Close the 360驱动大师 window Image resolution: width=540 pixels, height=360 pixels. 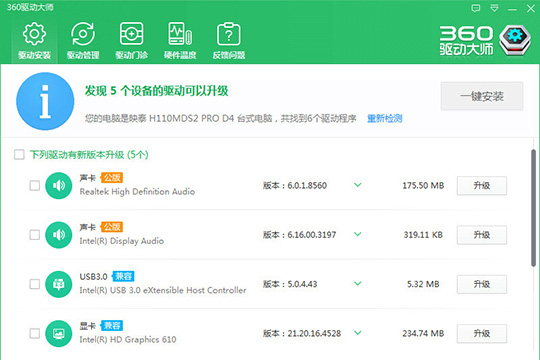pos(531,8)
